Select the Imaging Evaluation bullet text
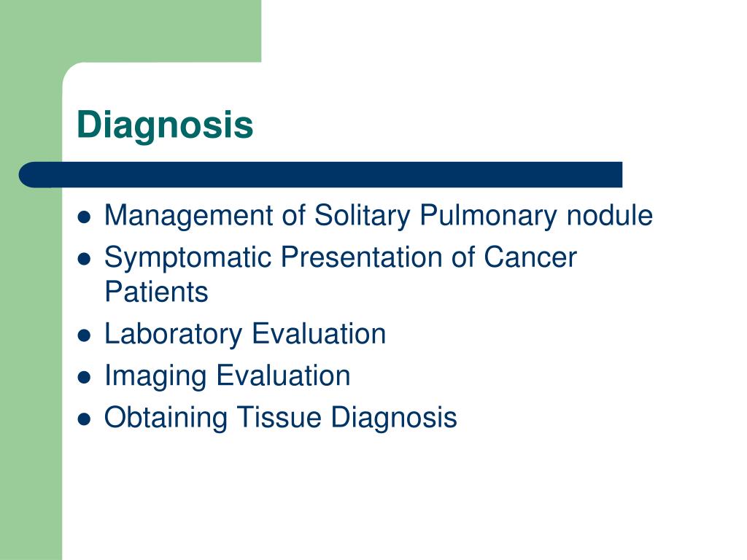This screenshot has width=747, height=560. click(228, 376)
